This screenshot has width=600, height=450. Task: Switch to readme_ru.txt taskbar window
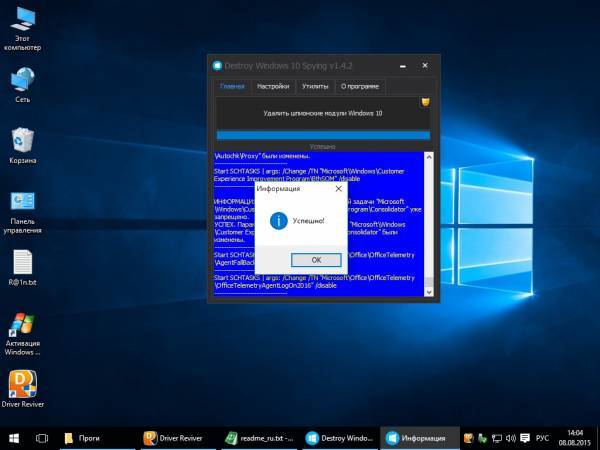pyautogui.click(x=259, y=438)
